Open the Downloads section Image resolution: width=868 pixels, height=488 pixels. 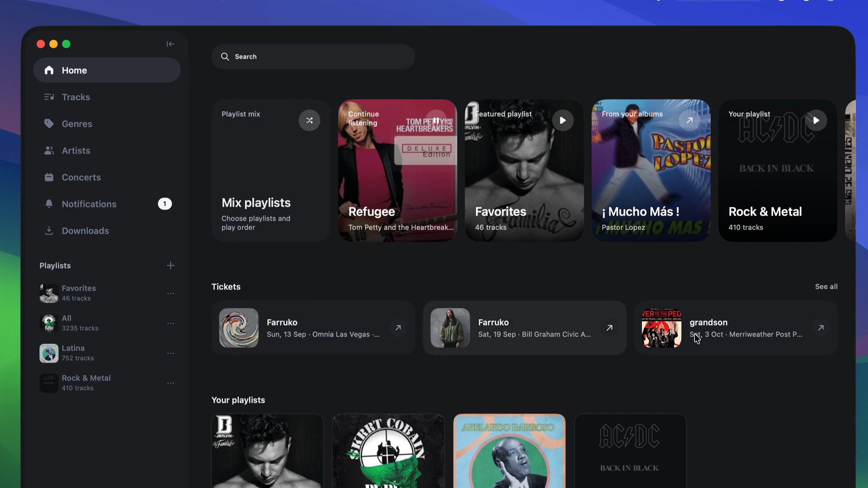[107, 230]
